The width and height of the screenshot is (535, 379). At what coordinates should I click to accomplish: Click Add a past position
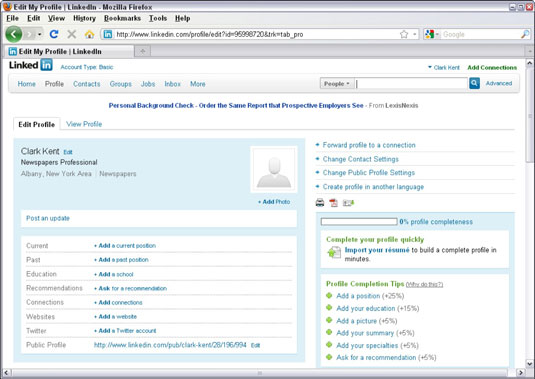tap(121, 260)
